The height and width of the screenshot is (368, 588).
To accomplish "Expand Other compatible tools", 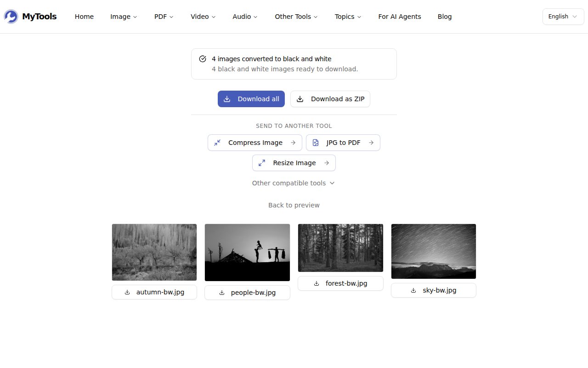I will point(294,183).
